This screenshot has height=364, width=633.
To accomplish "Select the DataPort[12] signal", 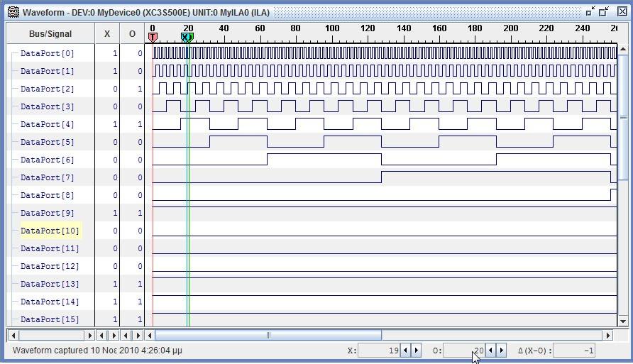I will click(x=50, y=266).
